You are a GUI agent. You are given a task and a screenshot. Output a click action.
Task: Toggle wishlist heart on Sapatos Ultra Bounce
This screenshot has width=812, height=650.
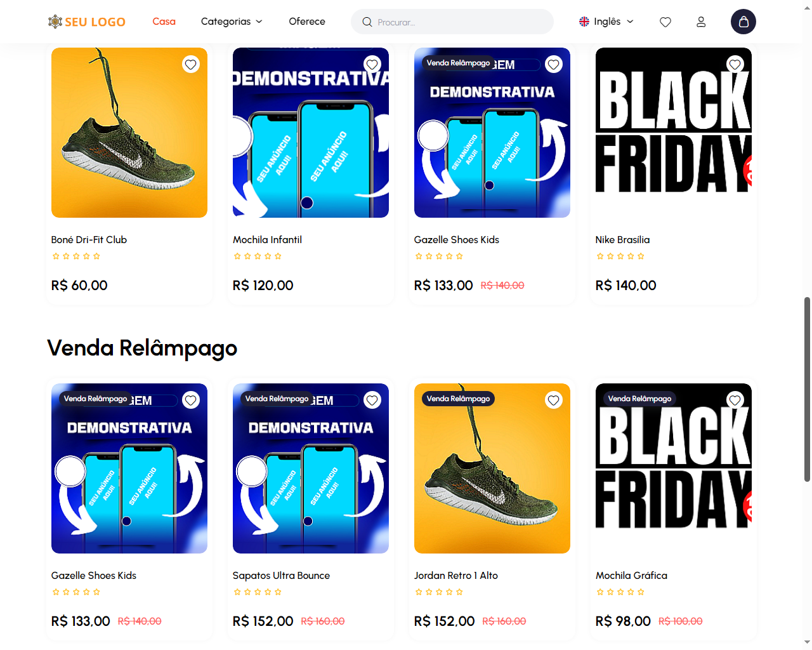coord(372,400)
